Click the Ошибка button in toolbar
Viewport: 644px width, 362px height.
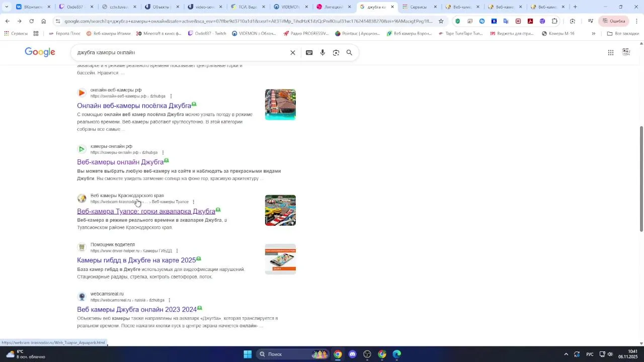pos(614,21)
